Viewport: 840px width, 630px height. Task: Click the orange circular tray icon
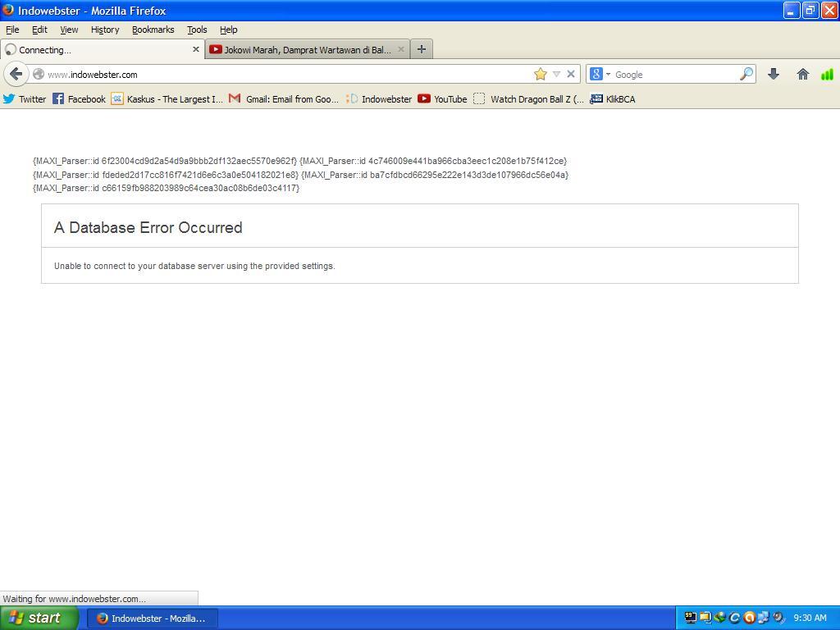click(x=750, y=618)
